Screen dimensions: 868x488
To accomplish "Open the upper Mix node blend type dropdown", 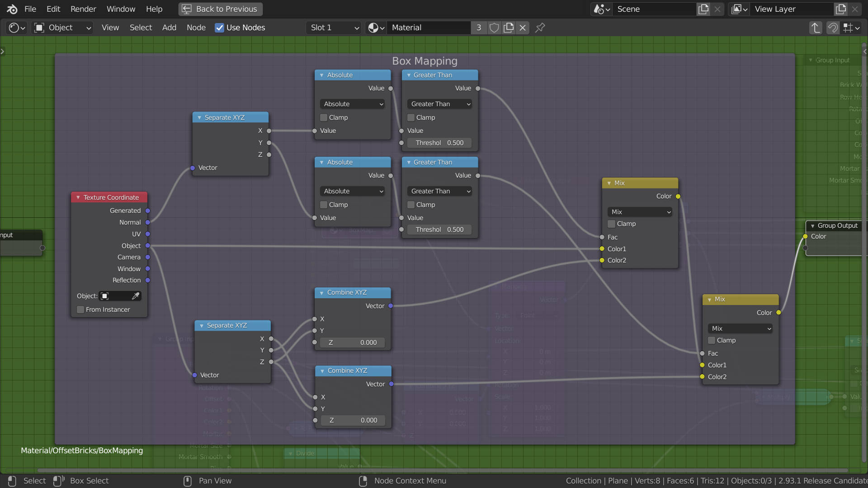I will pyautogui.click(x=640, y=212).
